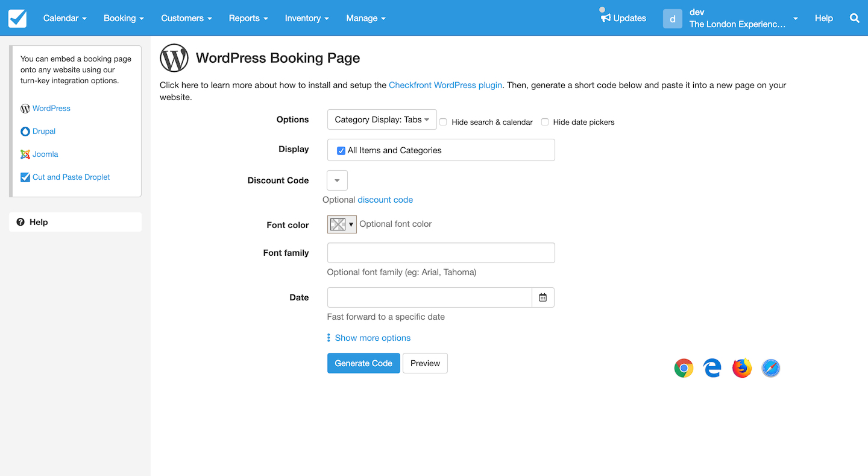Open the discount code link
Image resolution: width=868 pixels, height=476 pixels.
click(385, 200)
